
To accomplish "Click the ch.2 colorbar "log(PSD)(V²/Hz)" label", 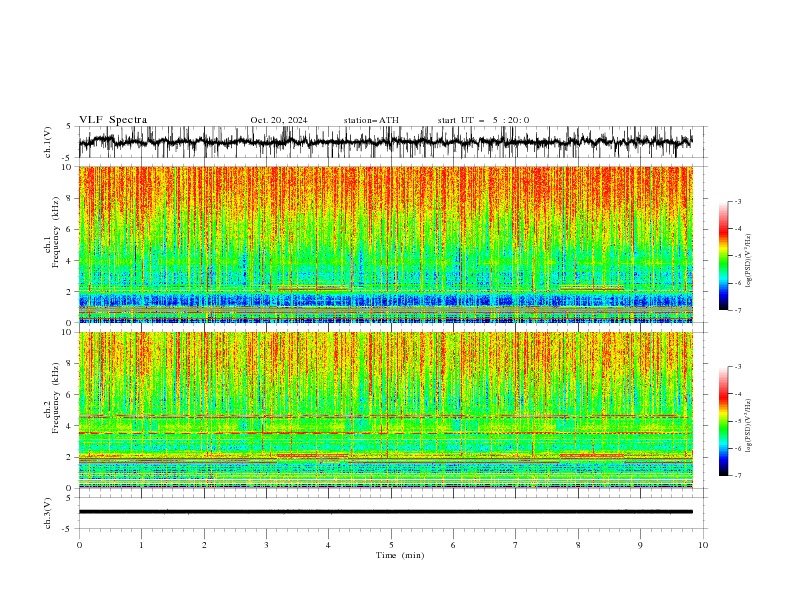I will tap(749, 425).
